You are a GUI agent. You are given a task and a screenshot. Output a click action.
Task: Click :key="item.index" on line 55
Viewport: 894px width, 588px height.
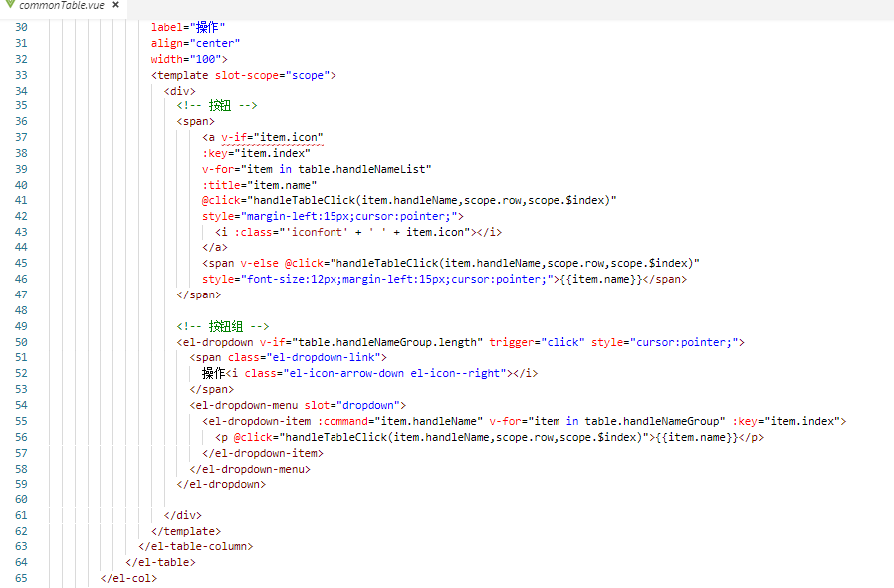coord(786,421)
